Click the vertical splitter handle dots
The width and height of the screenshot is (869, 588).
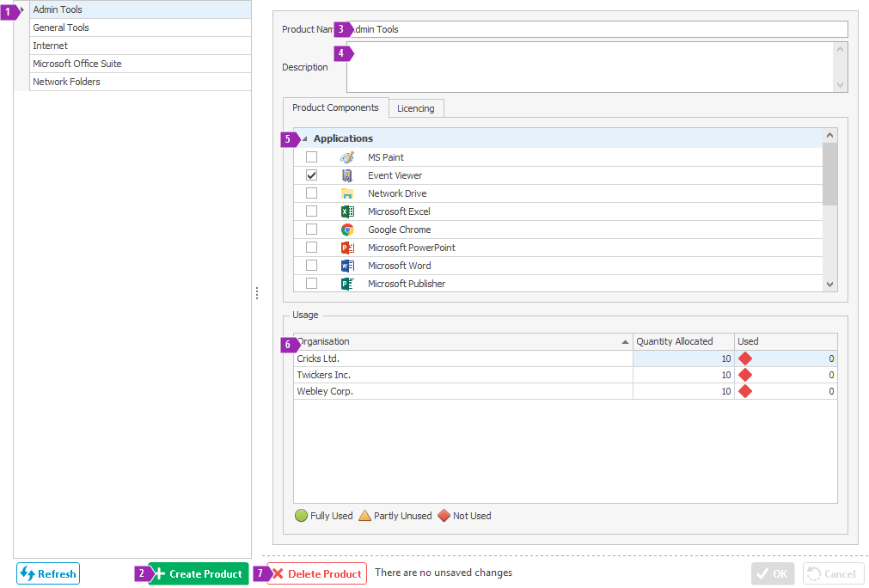tap(257, 293)
